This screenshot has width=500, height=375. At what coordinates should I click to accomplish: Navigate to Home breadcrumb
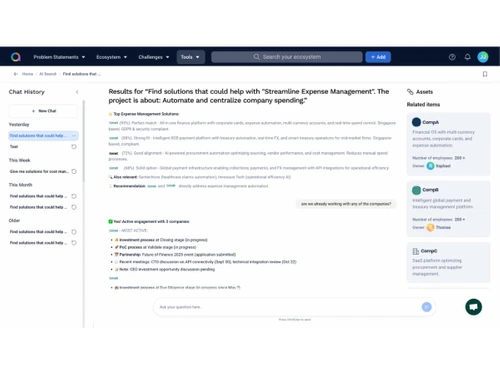27,74
